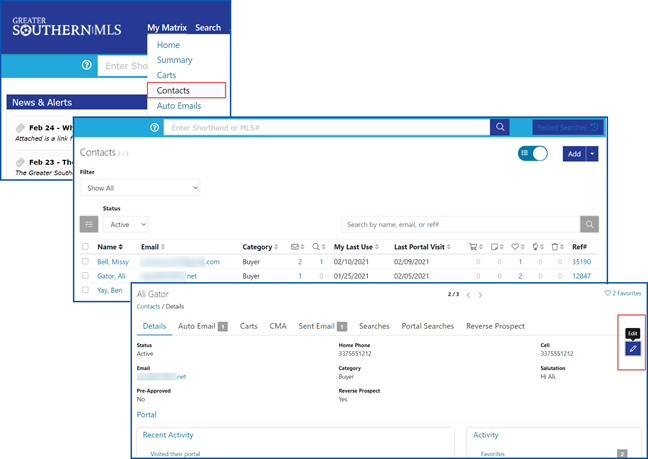The image size is (648, 459).
Task: Open the Carts tab for Ali Gator
Action: click(x=248, y=326)
